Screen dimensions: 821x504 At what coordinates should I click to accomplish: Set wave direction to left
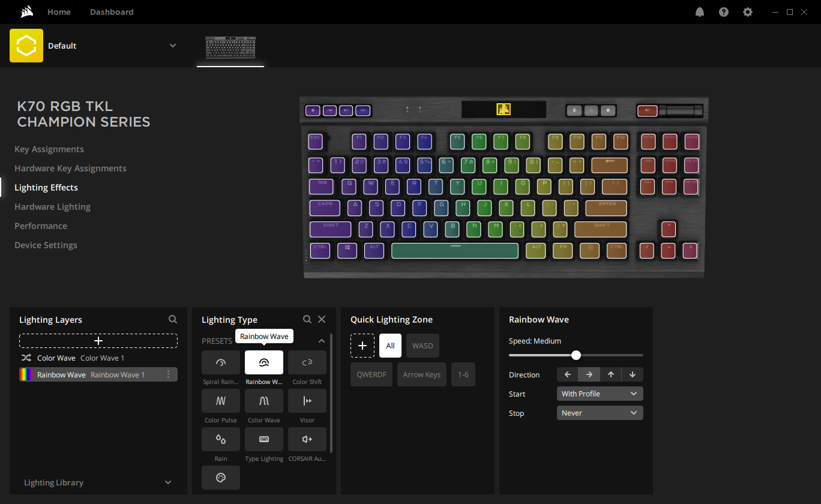pyautogui.click(x=568, y=374)
